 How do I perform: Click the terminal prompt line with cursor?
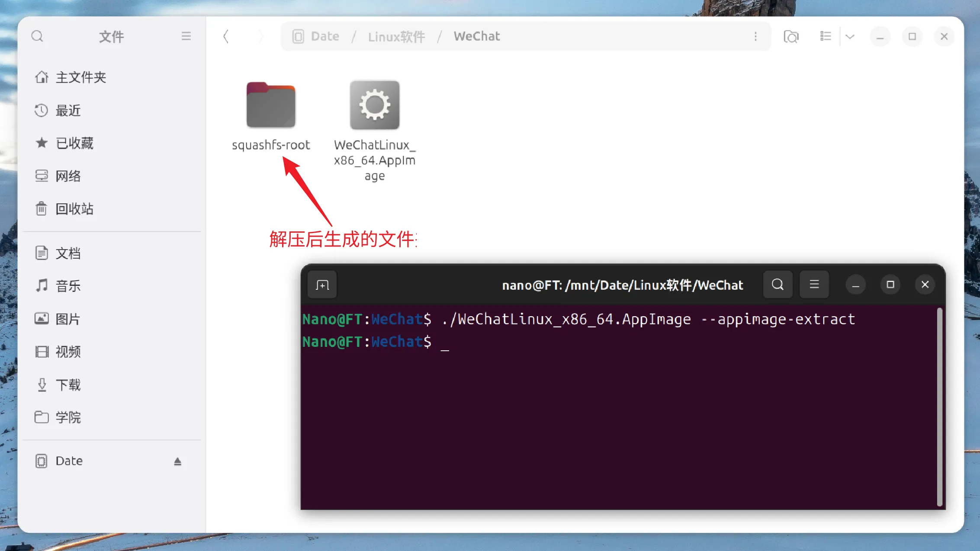pos(376,342)
